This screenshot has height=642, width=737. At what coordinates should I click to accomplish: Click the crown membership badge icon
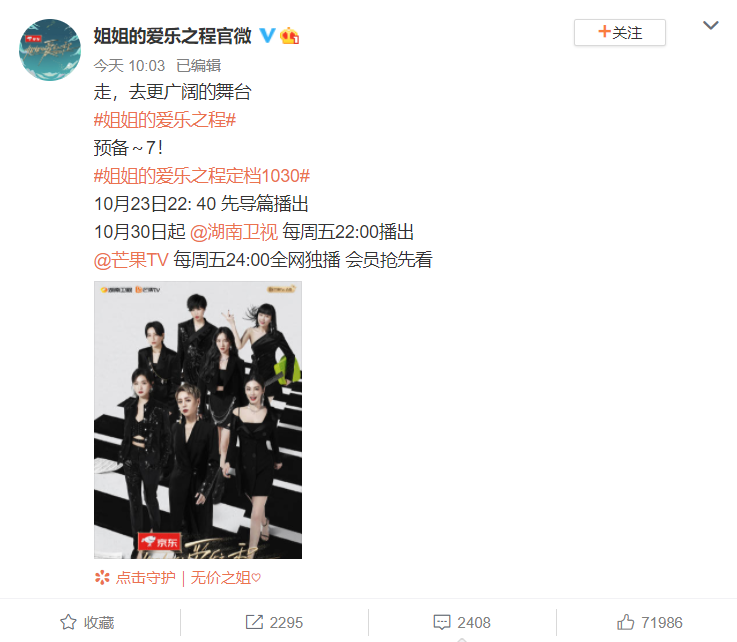[x=290, y=36]
